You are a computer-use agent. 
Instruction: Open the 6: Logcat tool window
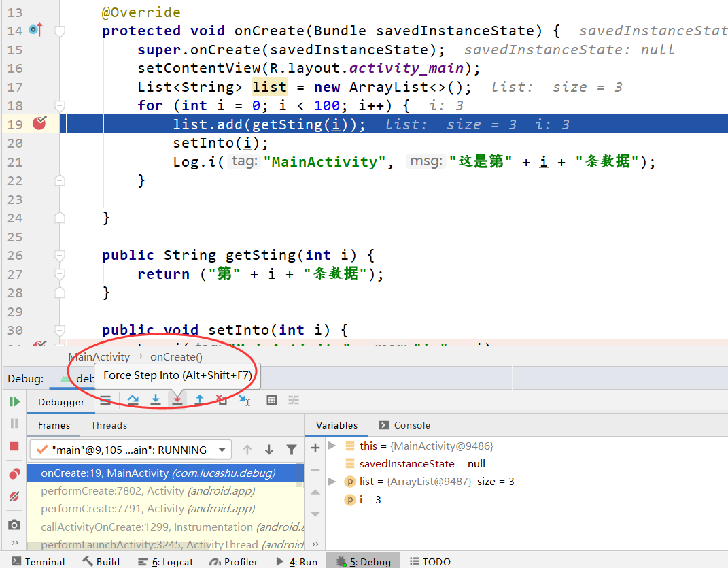[x=166, y=561]
